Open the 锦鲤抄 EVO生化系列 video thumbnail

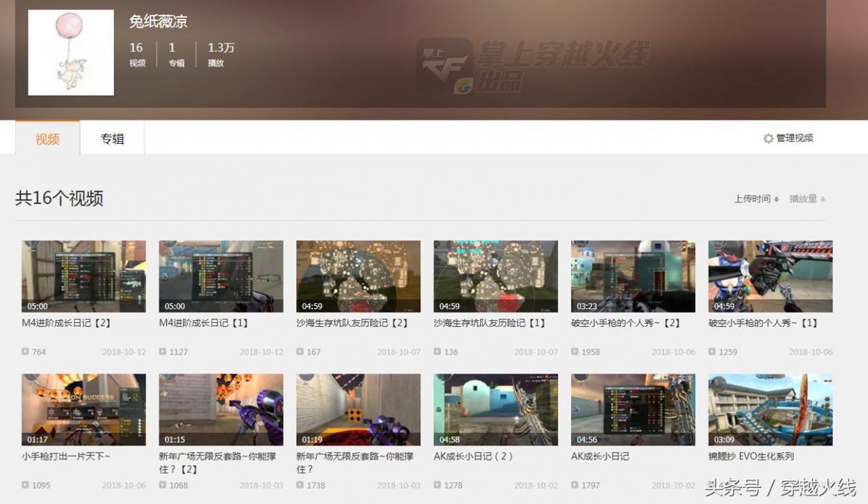(x=770, y=410)
